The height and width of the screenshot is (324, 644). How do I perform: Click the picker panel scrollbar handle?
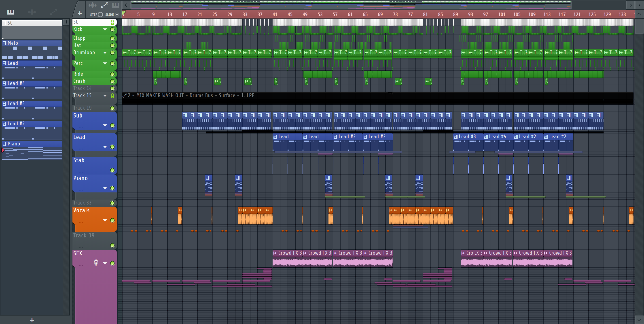66,22
